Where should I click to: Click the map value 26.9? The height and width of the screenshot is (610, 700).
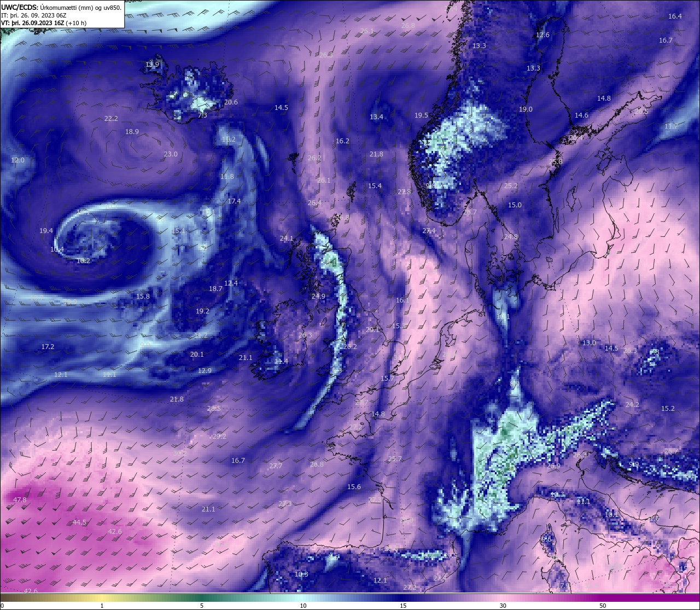click(553, 466)
